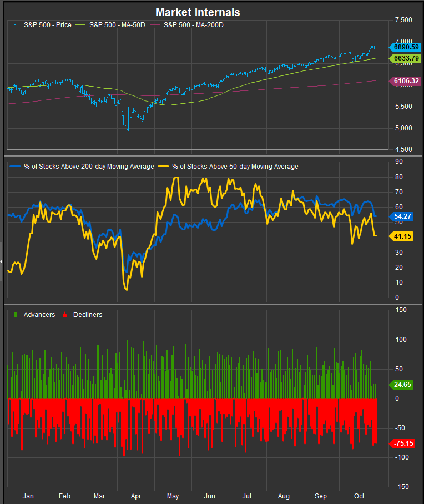Toggle % of Stocks Above 50-day Moving Average label
424x504 pixels.
coord(235,166)
